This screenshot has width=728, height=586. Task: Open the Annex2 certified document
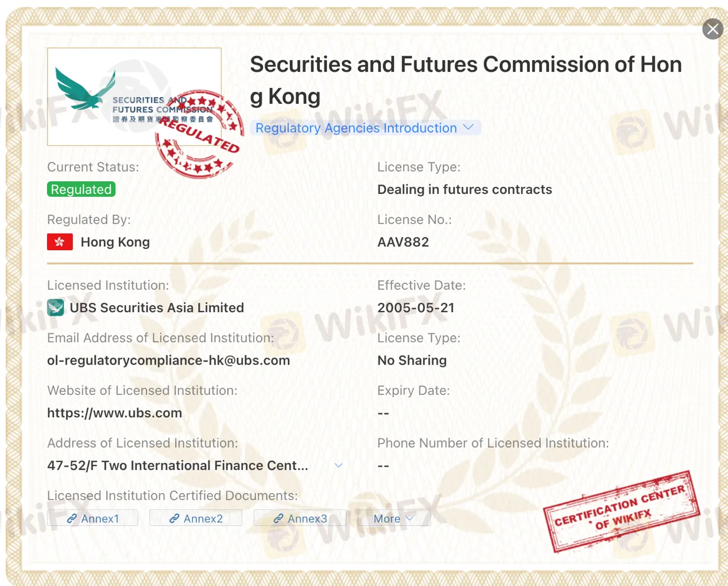[x=203, y=519]
